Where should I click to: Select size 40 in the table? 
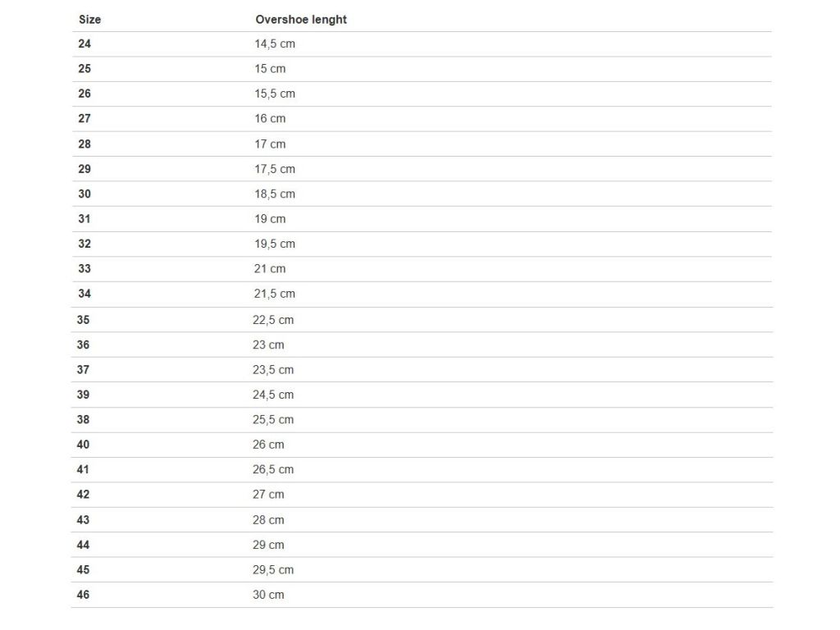coord(83,445)
